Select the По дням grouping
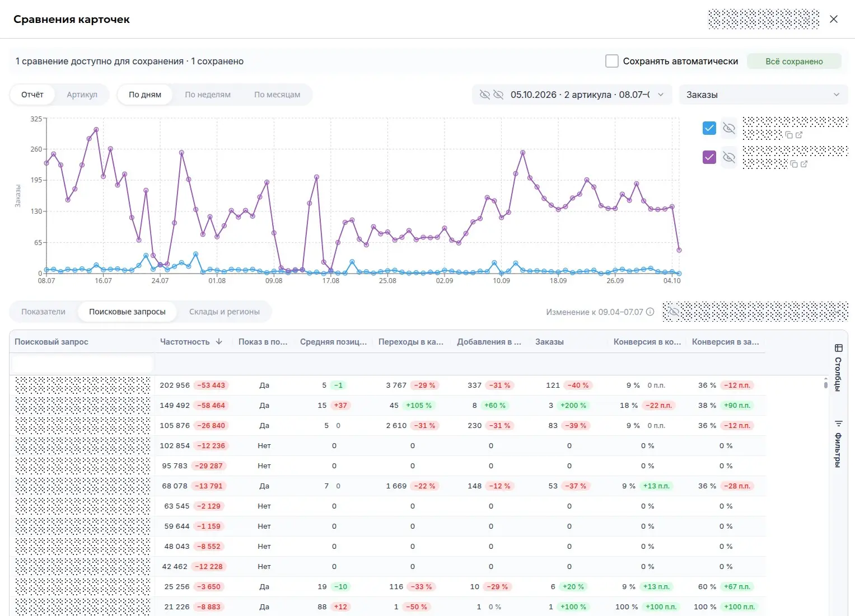The image size is (855, 616). point(145,95)
